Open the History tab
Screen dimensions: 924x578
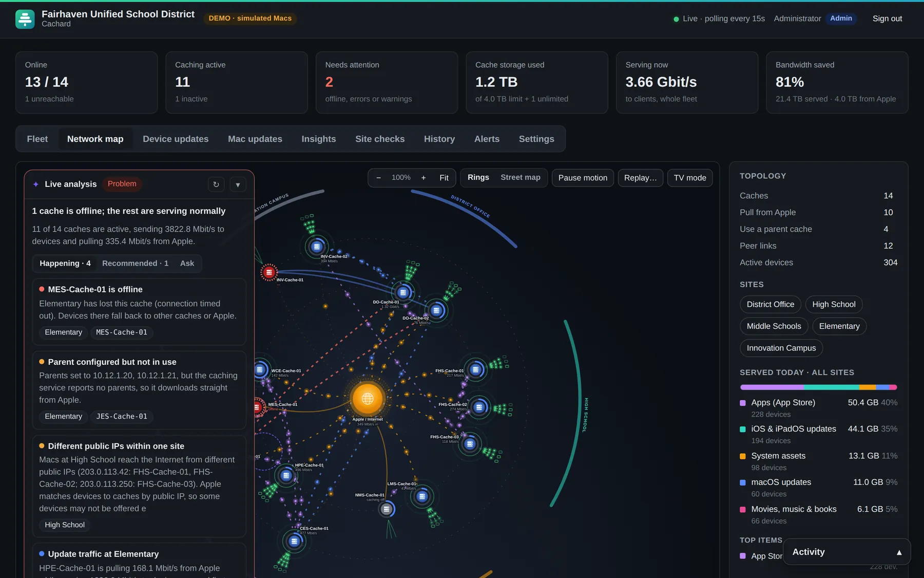pyautogui.click(x=439, y=139)
